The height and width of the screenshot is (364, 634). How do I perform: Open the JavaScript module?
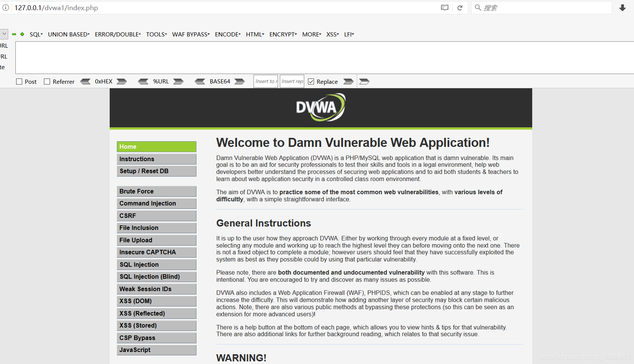pyautogui.click(x=157, y=350)
